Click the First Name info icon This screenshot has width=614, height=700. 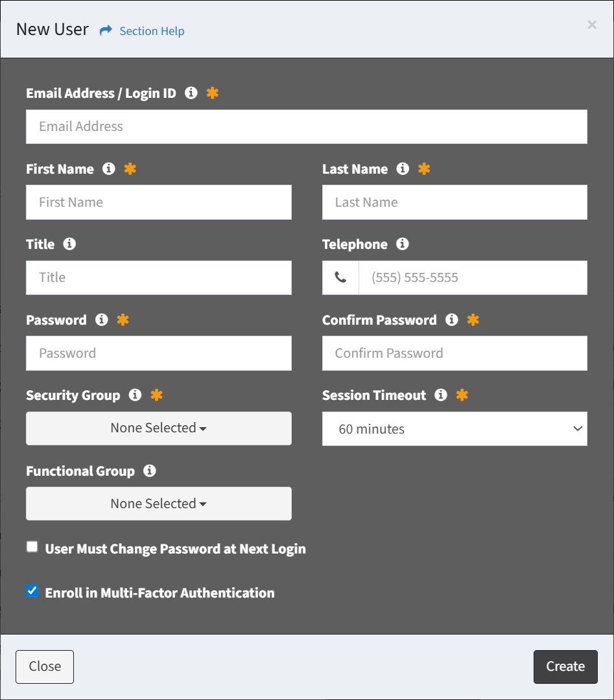pyautogui.click(x=109, y=169)
